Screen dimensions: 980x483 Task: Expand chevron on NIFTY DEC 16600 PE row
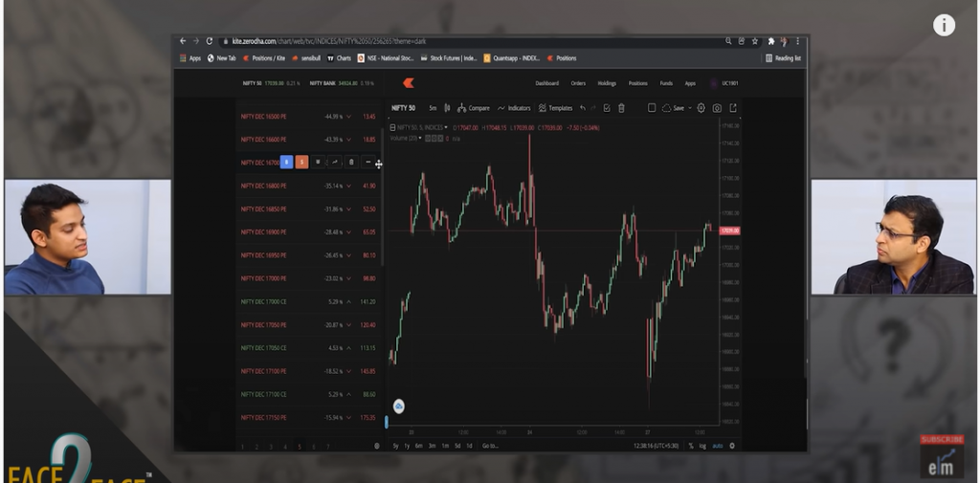[348, 140]
